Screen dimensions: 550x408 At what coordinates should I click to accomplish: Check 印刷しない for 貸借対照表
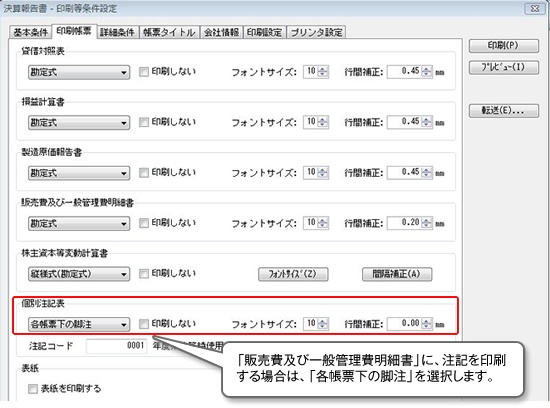pyautogui.click(x=143, y=72)
